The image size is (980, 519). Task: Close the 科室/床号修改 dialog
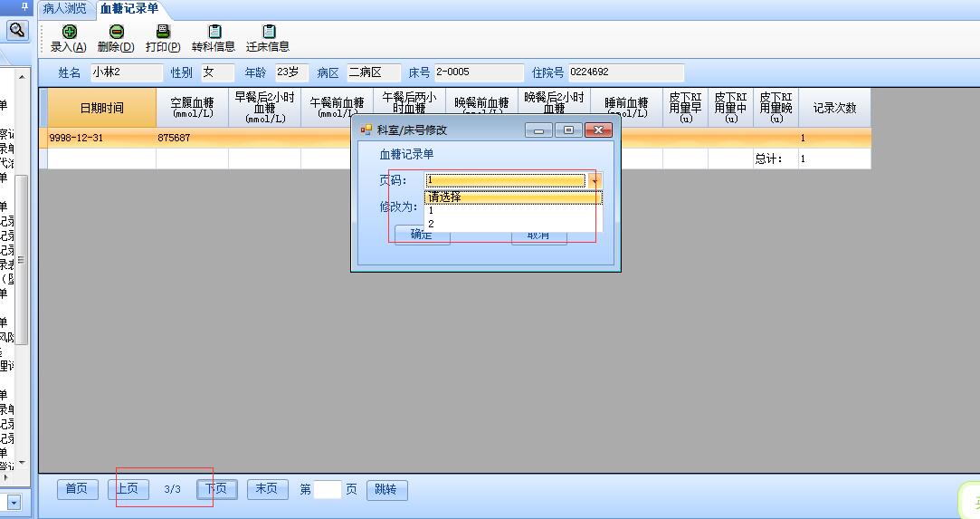click(598, 130)
